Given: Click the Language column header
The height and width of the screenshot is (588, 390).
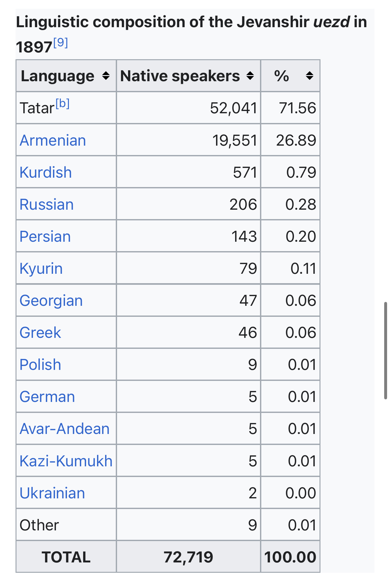Looking at the screenshot, I should [x=66, y=76].
